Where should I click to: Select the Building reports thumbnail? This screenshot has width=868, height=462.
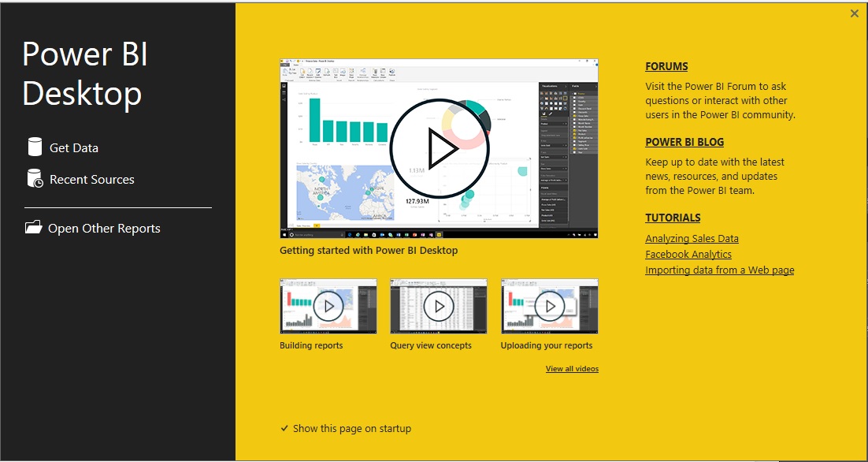[327, 306]
